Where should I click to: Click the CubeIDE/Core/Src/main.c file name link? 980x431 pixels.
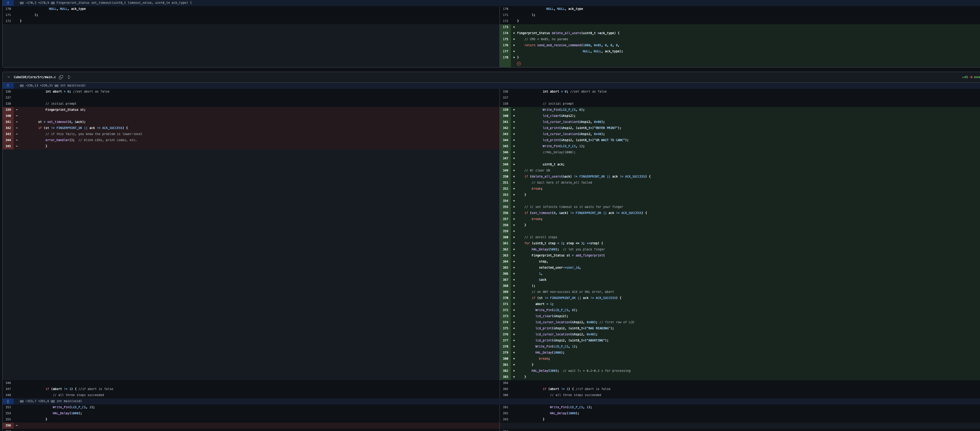[35, 77]
